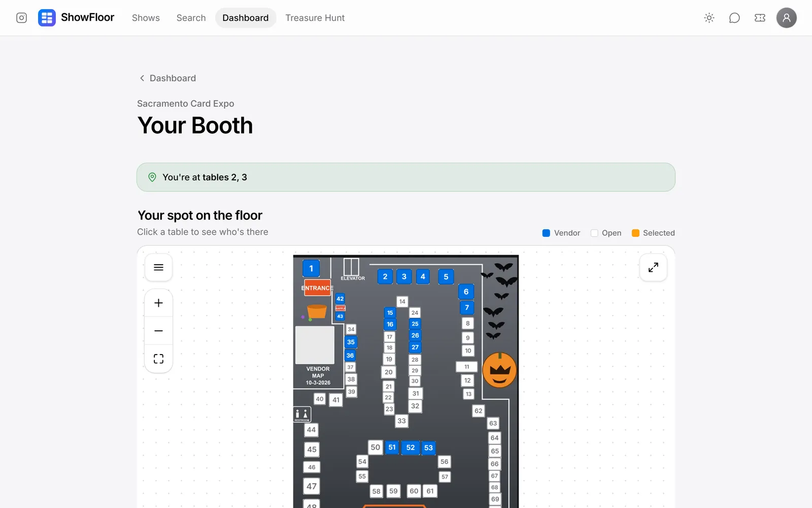Open the chat messages icon
Viewport: 812px width, 508px height.
pyautogui.click(x=734, y=18)
